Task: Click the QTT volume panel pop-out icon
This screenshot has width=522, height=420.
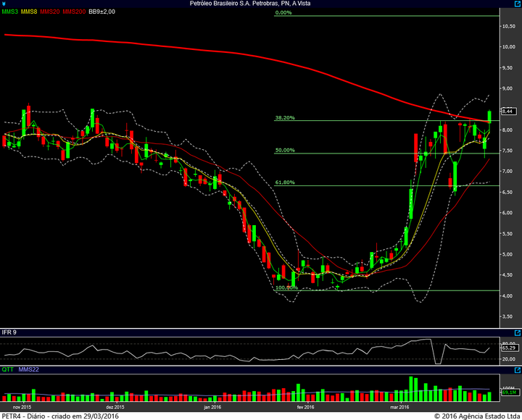Action: tap(518, 370)
